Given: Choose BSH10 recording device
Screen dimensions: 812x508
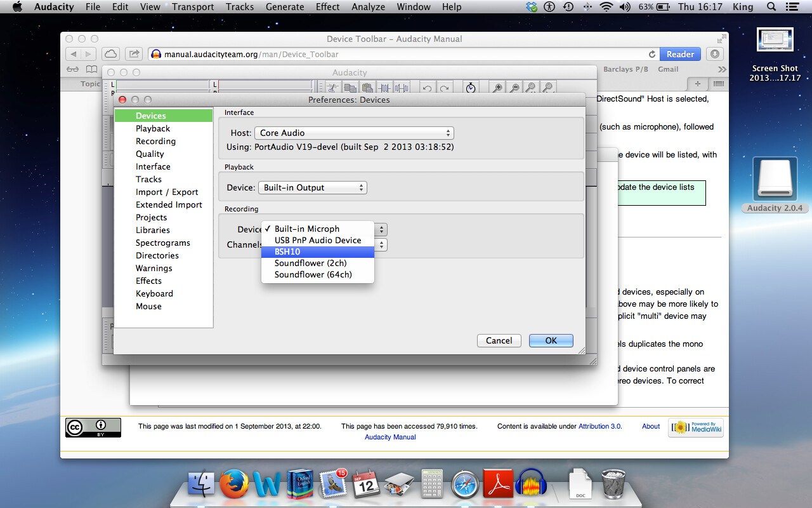Looking at the screenshot, I should tap(318, 251).
